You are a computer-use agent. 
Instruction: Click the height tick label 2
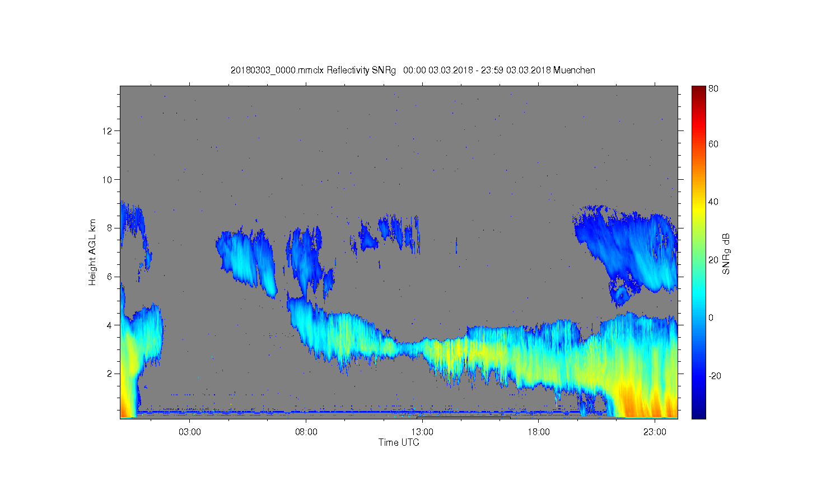pyautogui.click(x=110, y=374)
